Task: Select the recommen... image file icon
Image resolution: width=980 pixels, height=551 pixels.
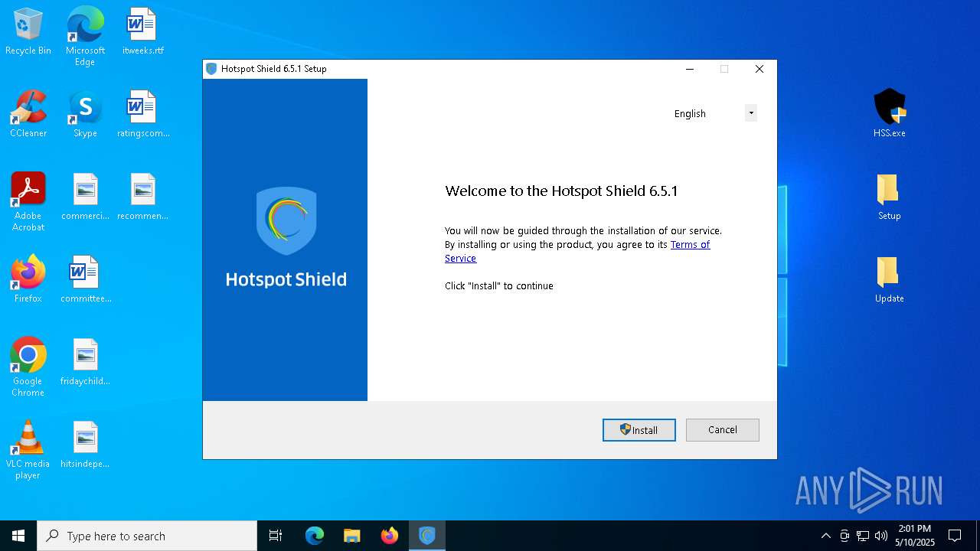Action: click(x=142, y=197)
